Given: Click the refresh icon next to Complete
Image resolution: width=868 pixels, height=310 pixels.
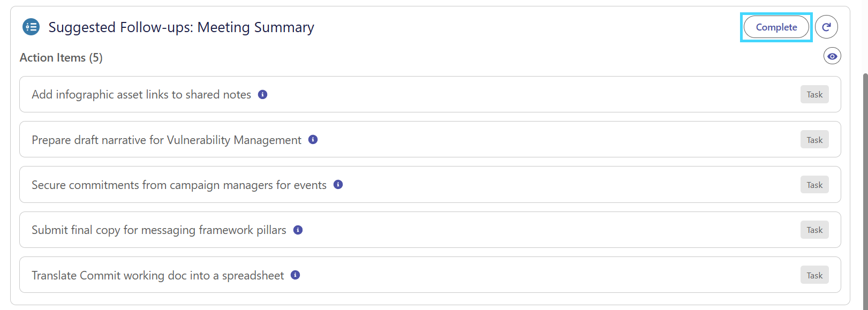Looking at the screenshot, I should point(826,27).
